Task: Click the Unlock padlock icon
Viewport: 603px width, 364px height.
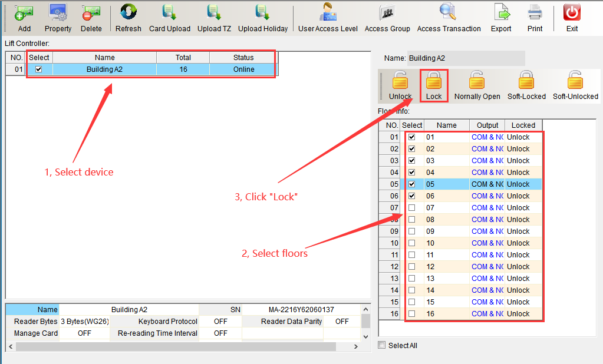Action: click(x=400, y=81)
